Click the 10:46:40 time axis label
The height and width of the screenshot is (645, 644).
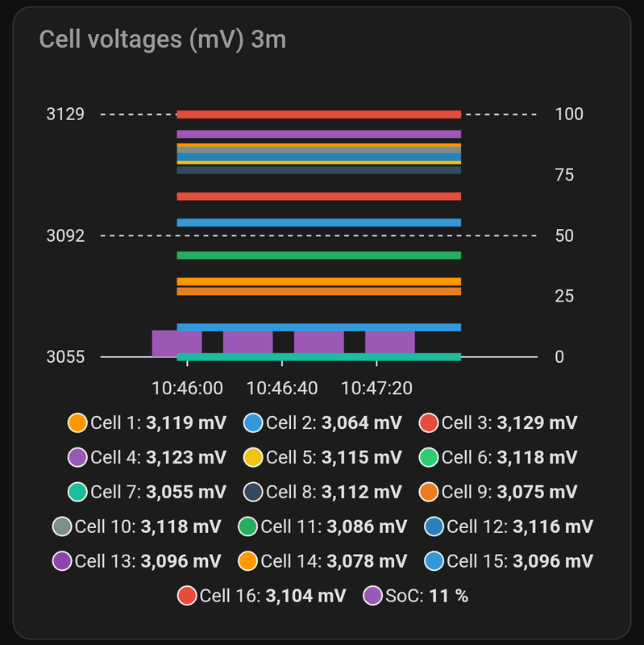[x=281, y=388]
